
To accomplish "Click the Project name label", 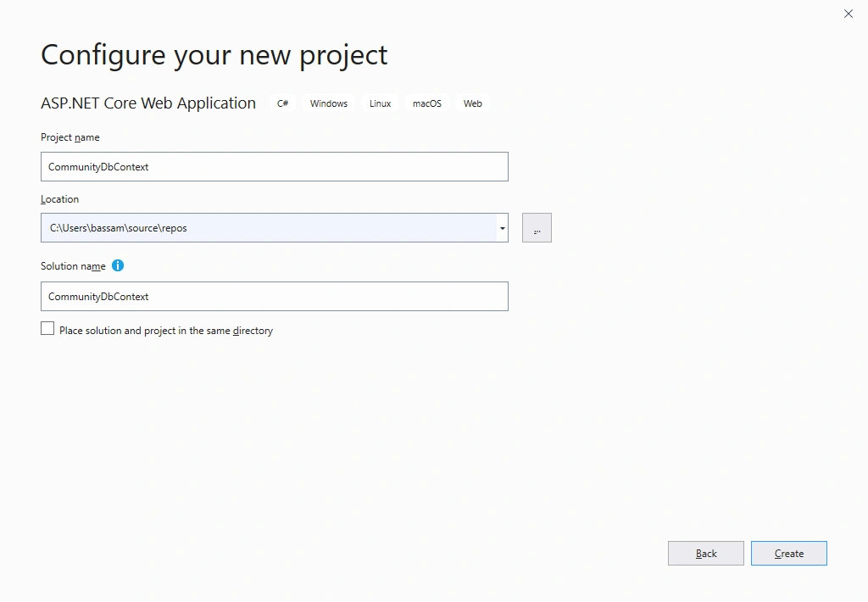I will pyautogui.click(x=70, y=137).
